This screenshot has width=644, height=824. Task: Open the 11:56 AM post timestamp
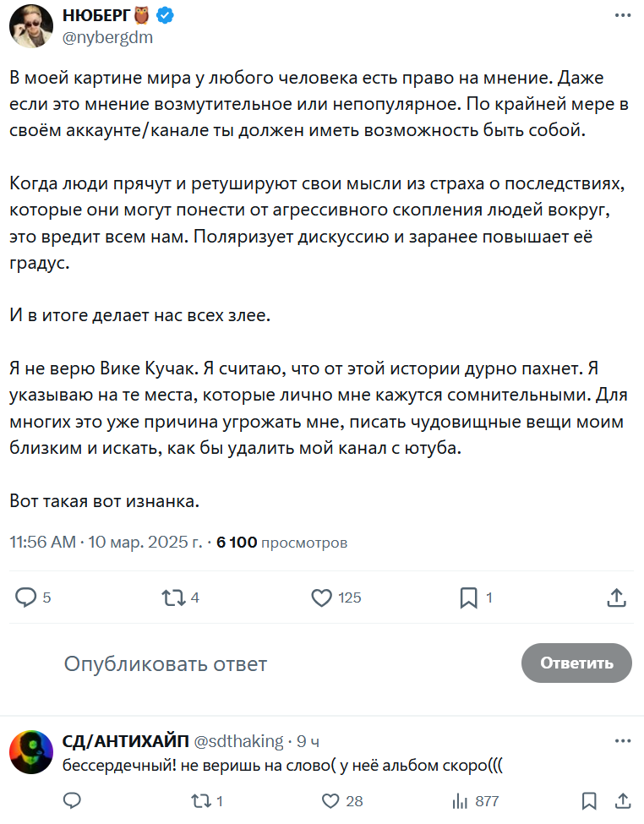(x=43, y=542)
